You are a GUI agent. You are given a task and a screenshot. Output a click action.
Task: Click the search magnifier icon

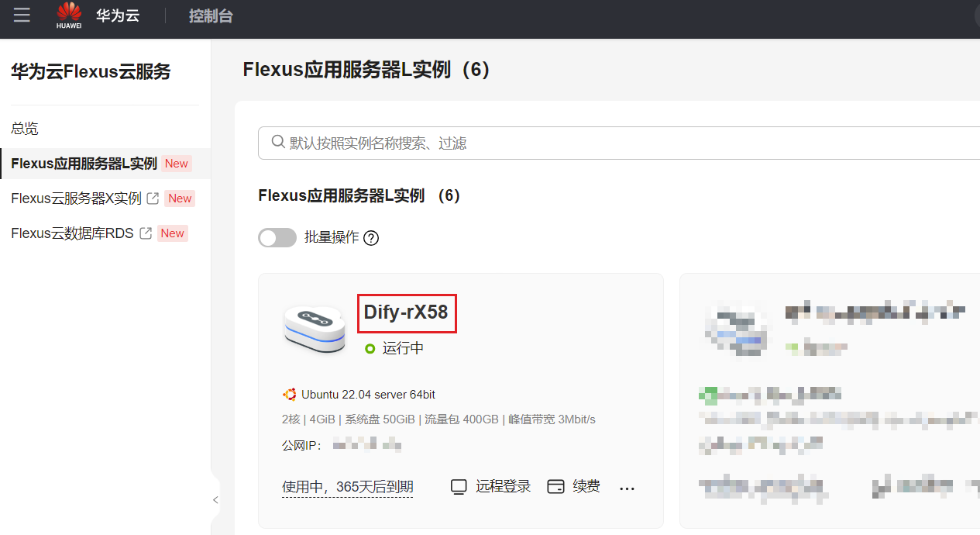point(278,142)
